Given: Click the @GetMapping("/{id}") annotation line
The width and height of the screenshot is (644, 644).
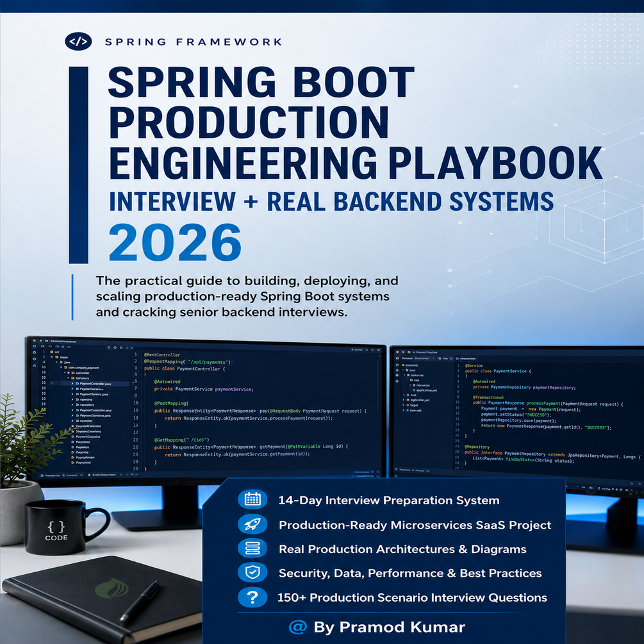Looking at the screenshot, I should (181, 440).
